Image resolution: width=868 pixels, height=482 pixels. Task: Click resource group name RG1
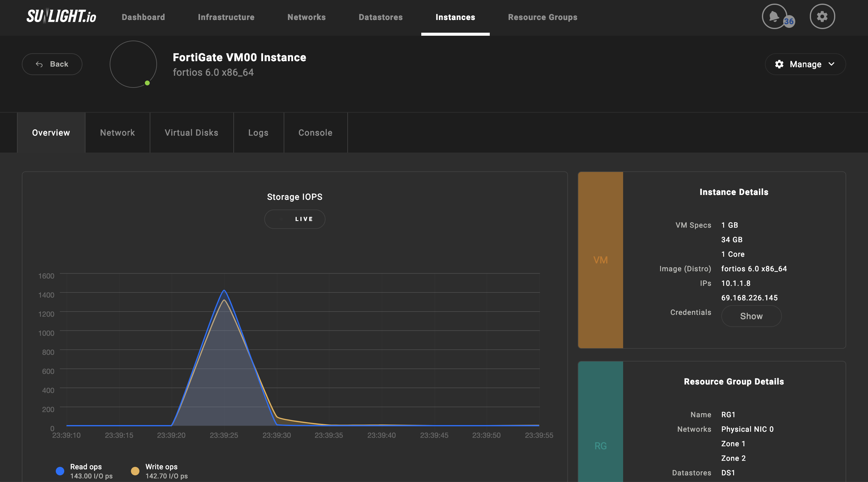(728, 414)
